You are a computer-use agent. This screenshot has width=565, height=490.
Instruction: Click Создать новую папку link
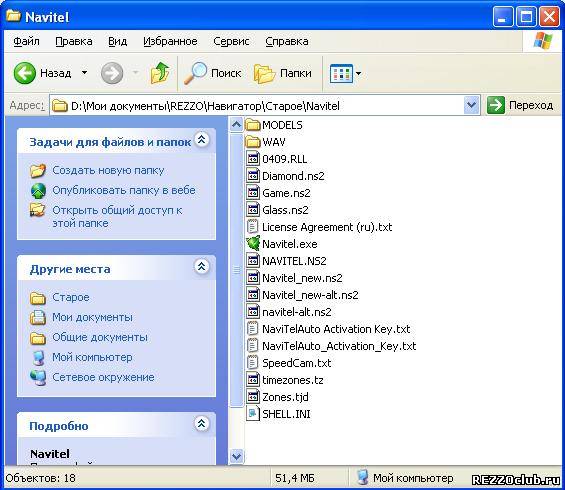point(108,170)
